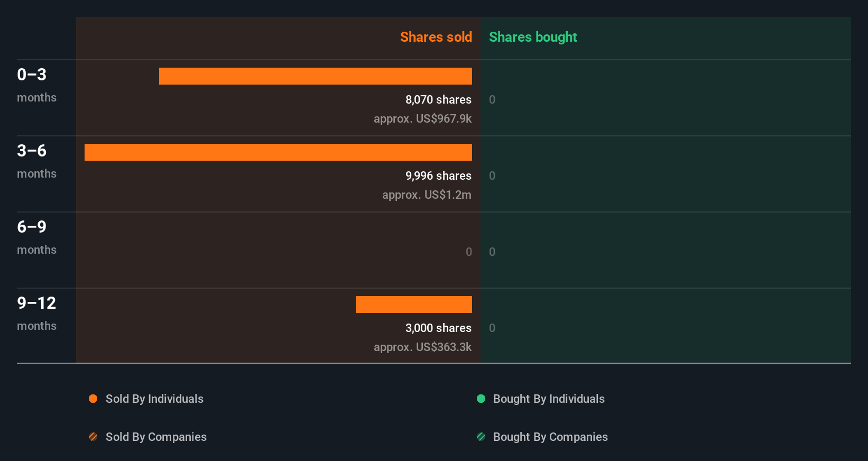Click the 6–9 months row label
This screenshot has width=868, height=461.
coord(36,237)
